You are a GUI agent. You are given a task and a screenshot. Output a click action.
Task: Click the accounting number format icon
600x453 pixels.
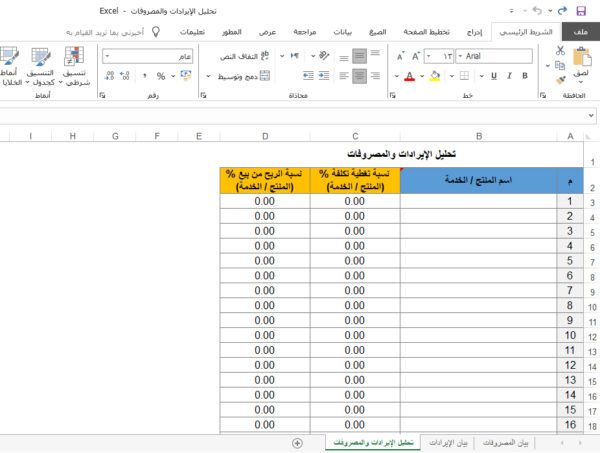coord(186,75)
